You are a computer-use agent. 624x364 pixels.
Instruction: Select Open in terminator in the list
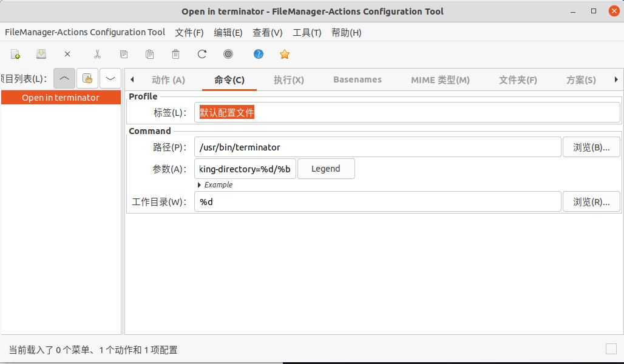click(x=61, y=98)
